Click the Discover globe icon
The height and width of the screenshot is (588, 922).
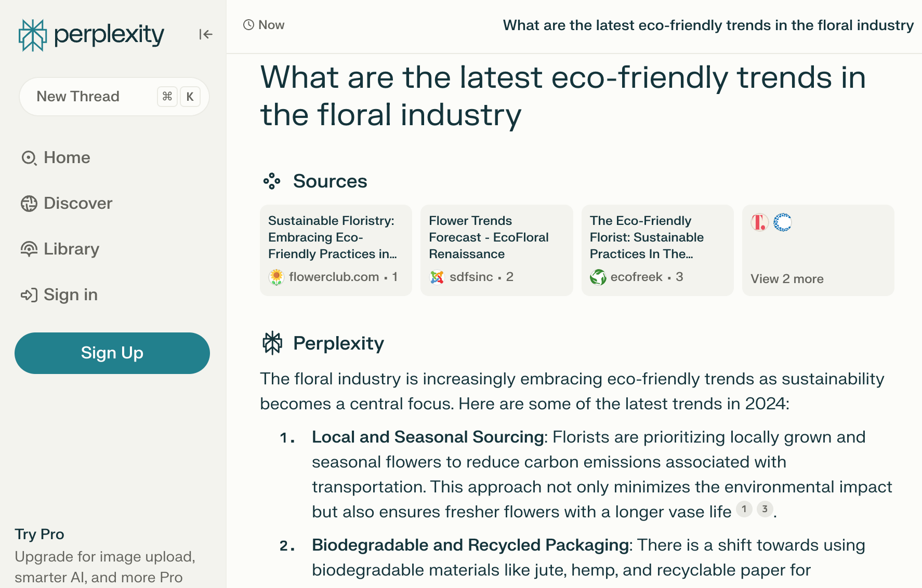pos(29,204)
